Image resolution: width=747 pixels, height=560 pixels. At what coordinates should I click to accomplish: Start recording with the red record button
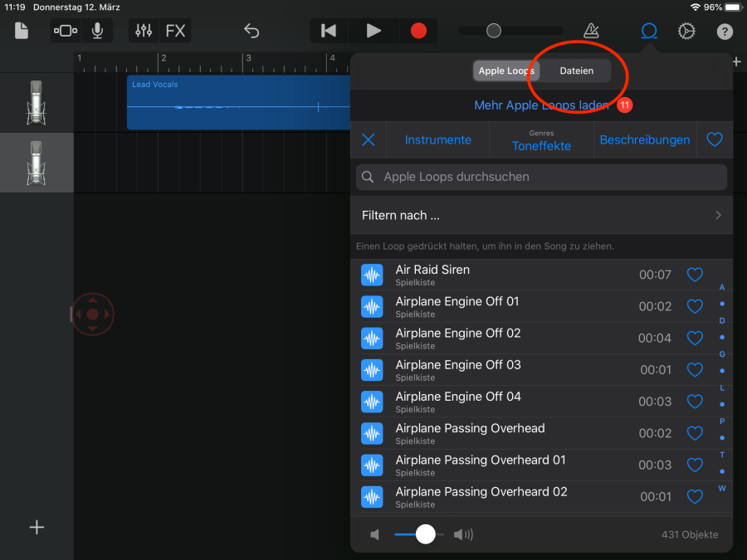click(418, 31)
